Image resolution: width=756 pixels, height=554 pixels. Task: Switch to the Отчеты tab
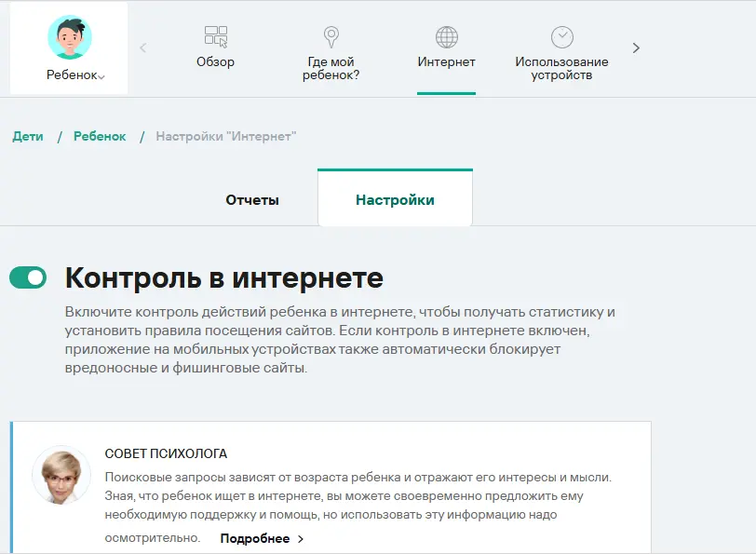(x=252, y=200)
